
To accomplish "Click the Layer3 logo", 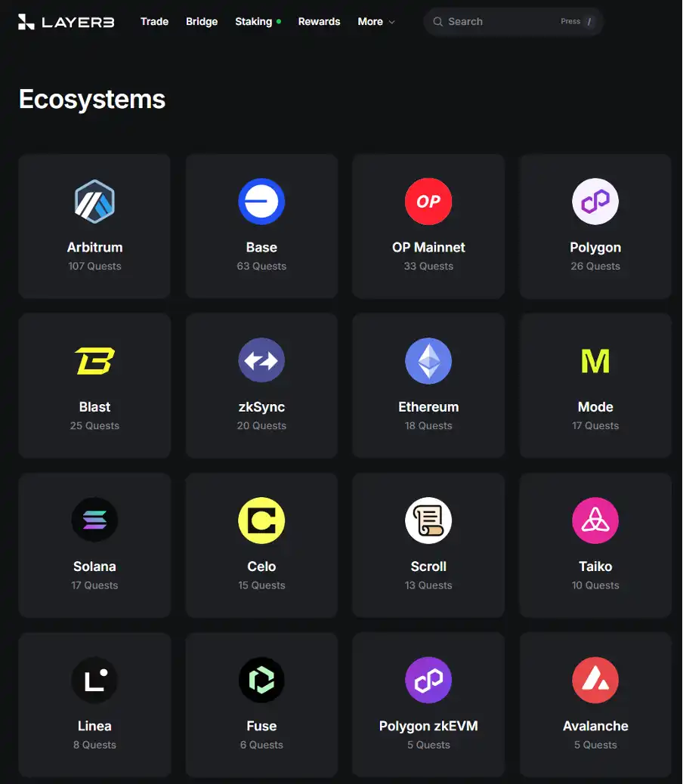I will tap(66, 21).
